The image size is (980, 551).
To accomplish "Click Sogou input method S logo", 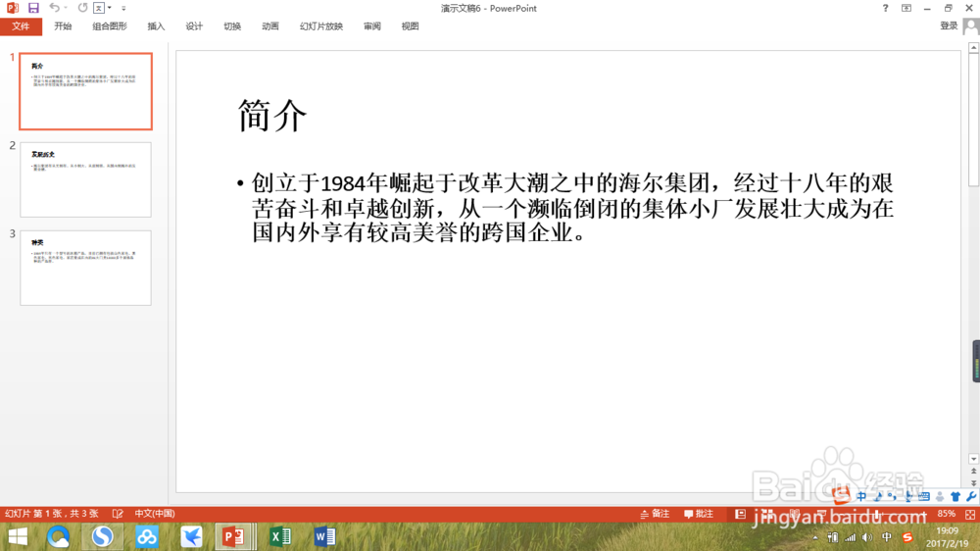I will [841, 496].
